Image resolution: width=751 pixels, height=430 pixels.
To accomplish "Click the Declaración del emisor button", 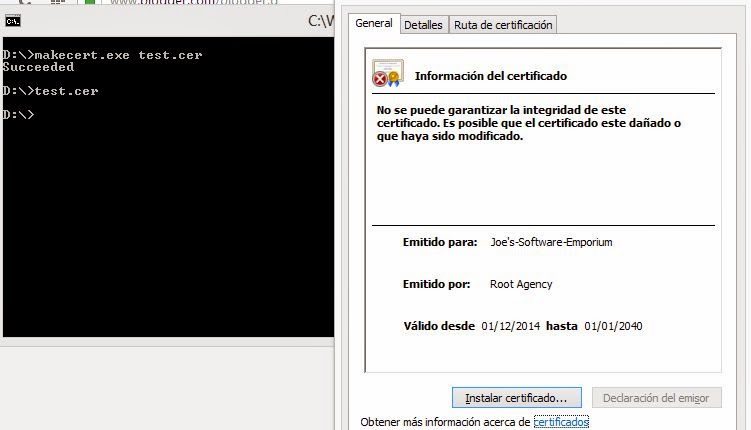I will click(x=656, y=397).
